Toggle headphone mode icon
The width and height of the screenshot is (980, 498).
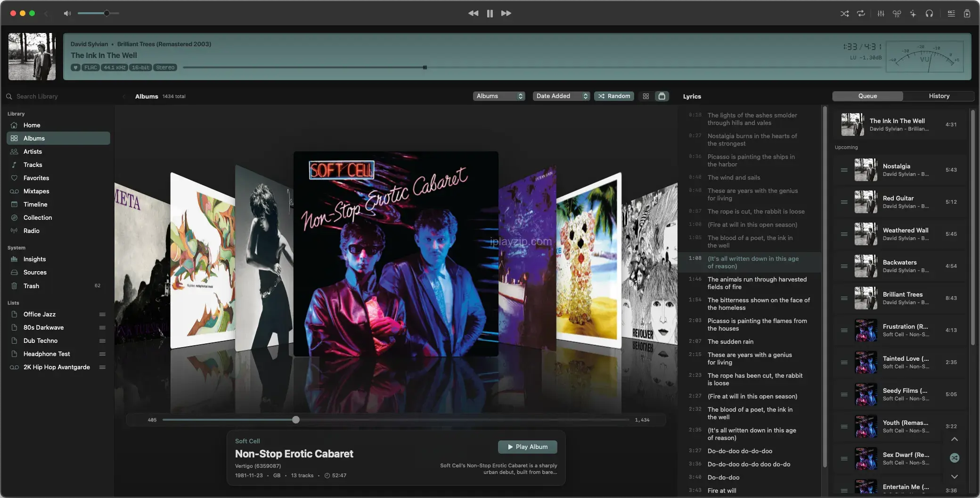[x=929, y=14]
